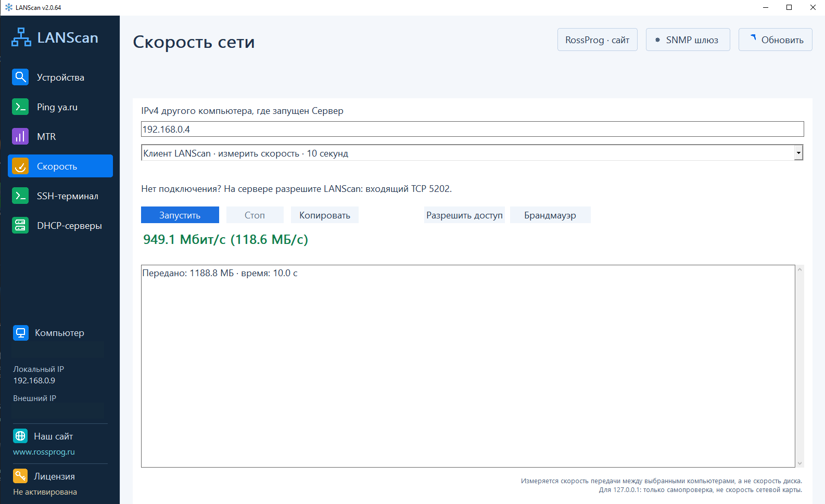Click the Обновить button
The height and width of the screenshot is (504, 825).
click(775, 40)
